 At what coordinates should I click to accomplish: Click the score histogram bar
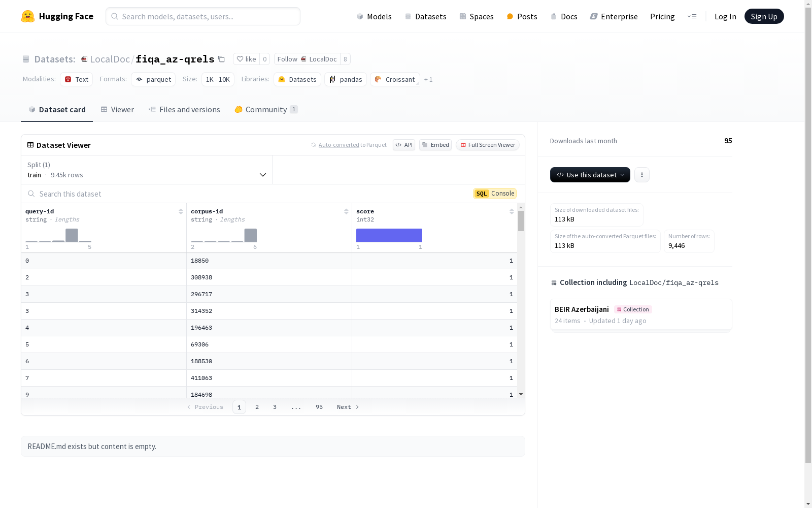coord(389,235)
